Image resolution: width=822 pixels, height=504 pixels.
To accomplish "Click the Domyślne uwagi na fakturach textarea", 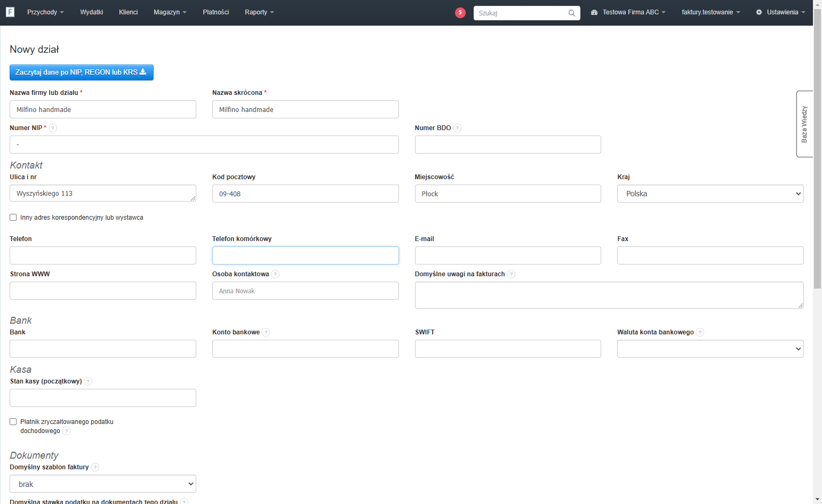I will [x=609, y=295].
